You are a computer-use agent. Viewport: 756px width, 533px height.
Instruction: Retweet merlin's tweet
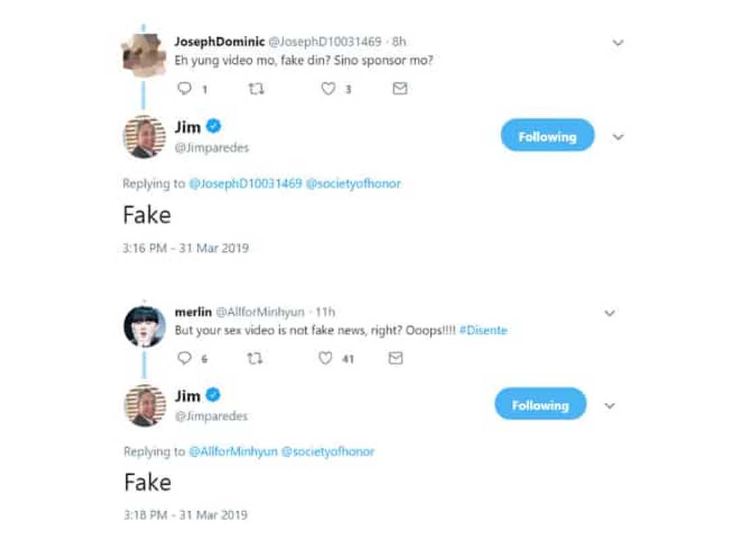pyautogui.click(x=254, y=358)
